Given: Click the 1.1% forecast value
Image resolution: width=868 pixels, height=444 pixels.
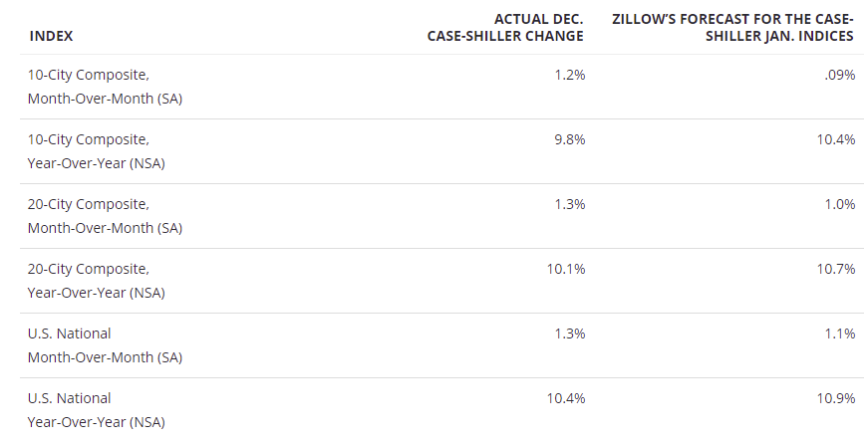Looking at the screenshot, I should pyautogui.click(x=840, y=333).
